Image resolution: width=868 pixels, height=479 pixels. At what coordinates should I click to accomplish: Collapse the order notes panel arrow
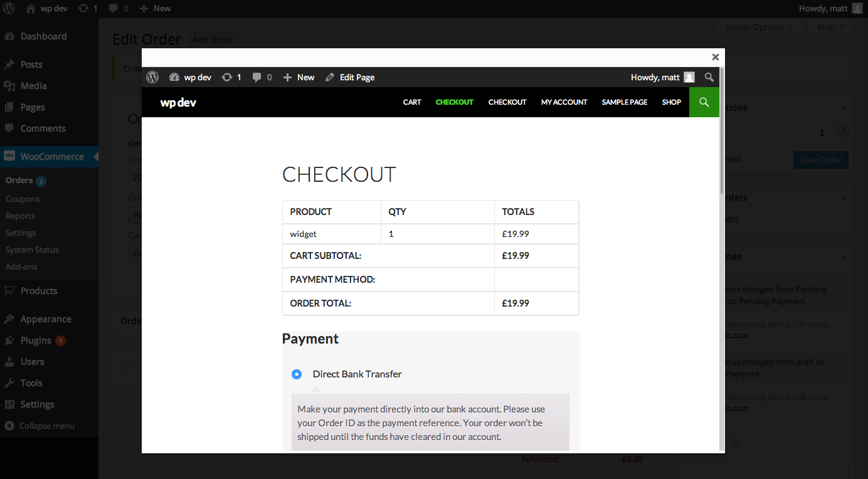click(843, 256)
